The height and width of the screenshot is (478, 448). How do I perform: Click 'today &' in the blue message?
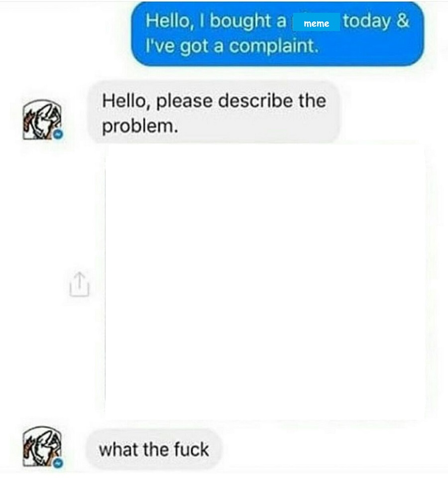pyautogui.click(x=376, y=21)
